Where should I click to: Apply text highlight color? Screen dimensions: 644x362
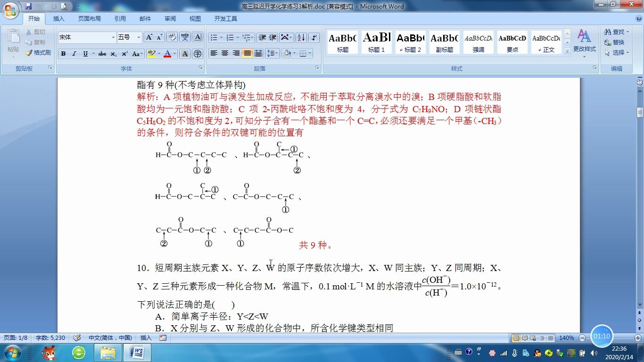click(x=151, y=54)
